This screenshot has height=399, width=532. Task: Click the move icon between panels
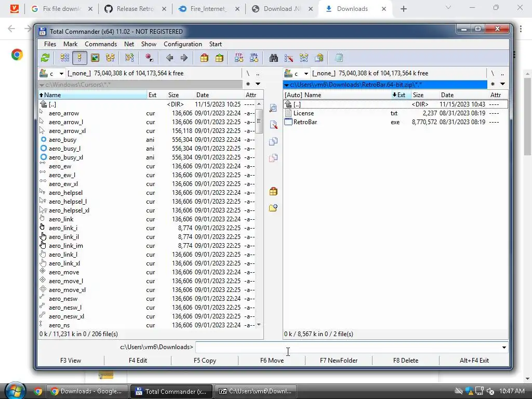(x=273, y=158)
